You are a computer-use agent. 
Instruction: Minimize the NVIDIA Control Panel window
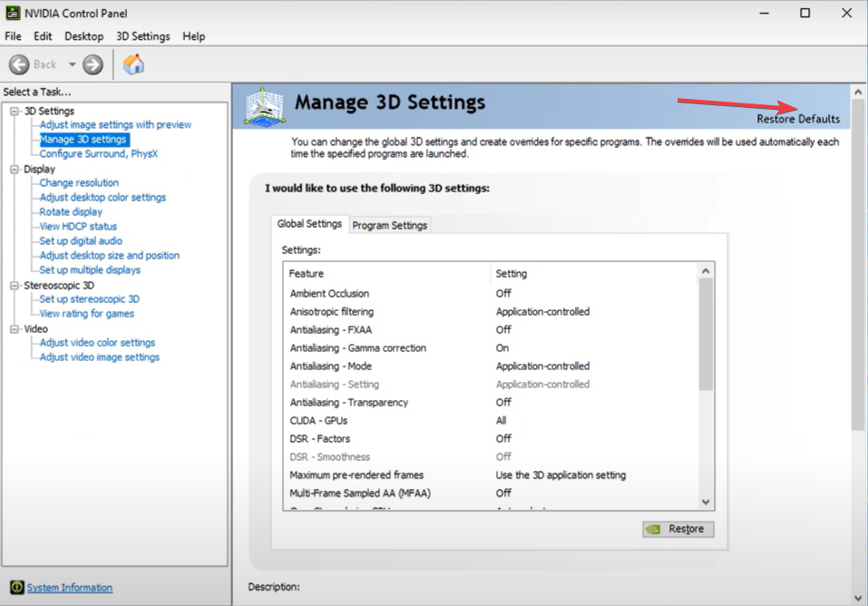[765, 13]
